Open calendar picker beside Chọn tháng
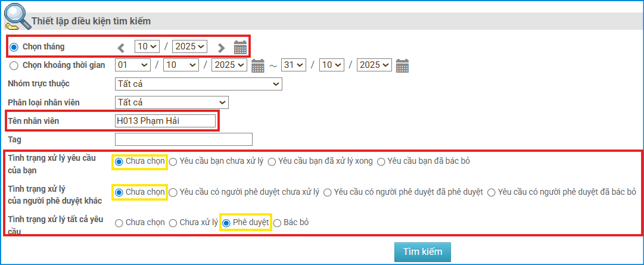This screenshot has width=644, height=265. click(x=240, y=47)
